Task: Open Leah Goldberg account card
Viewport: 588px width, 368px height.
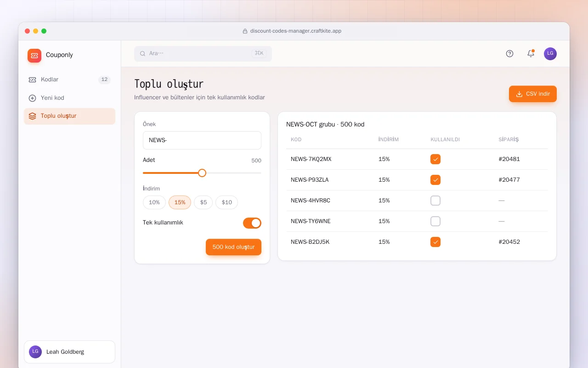Action: [69, 352]
